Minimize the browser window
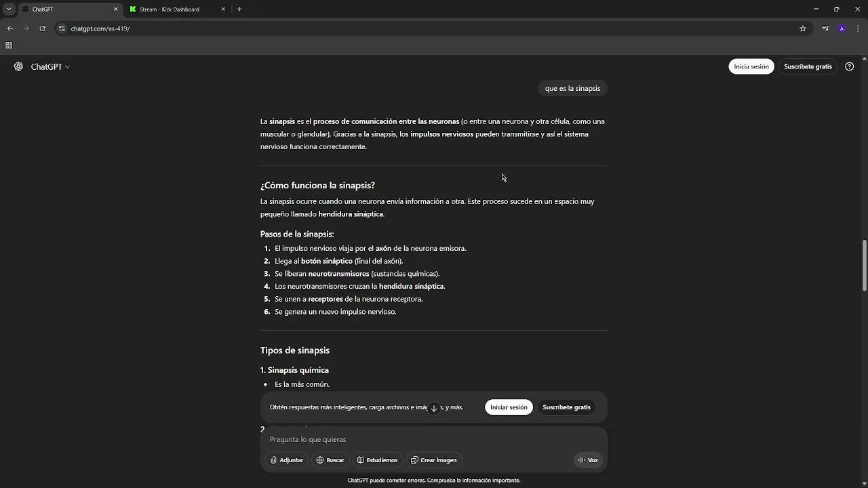868x488 pixels. (815, 9)
